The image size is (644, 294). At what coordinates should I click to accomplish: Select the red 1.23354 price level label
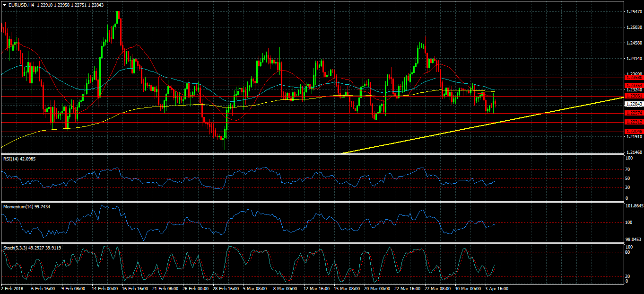pos(633,85)
